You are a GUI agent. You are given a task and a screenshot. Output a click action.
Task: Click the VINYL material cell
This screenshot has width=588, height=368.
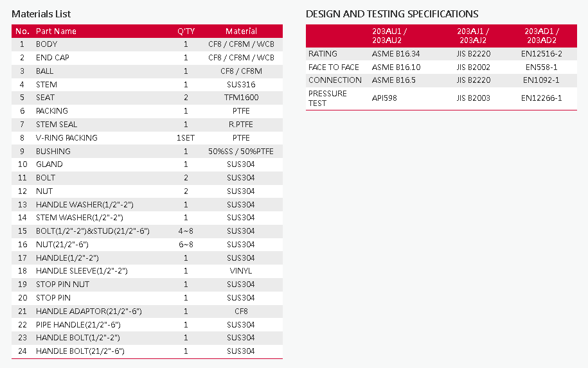(x=241, y=271)
